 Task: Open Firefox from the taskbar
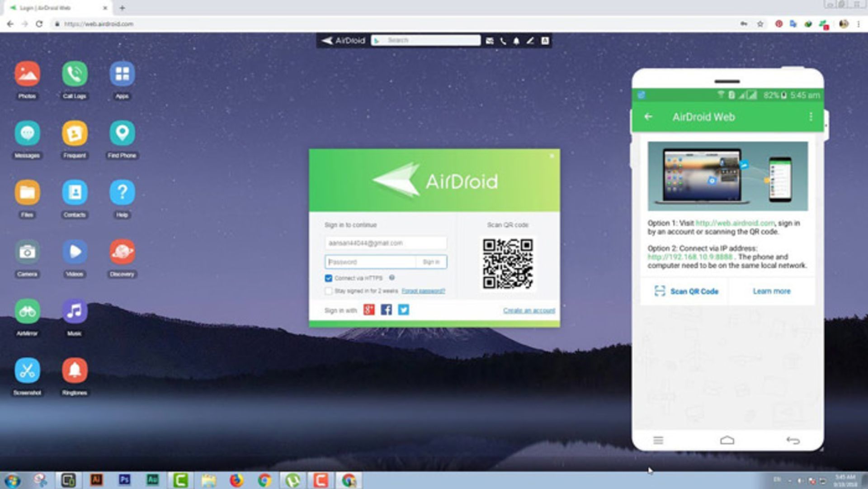pyautogui.click(x=236, y=480)
